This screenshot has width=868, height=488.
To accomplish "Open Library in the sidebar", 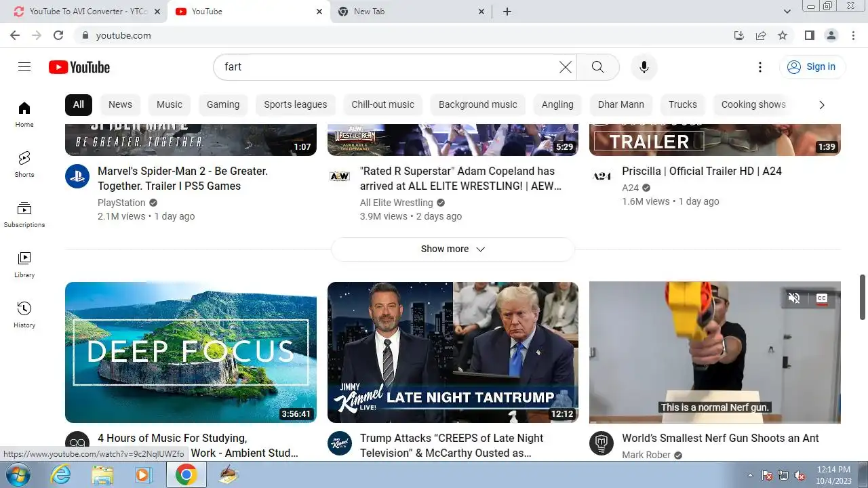I will [x=24, y=265].
